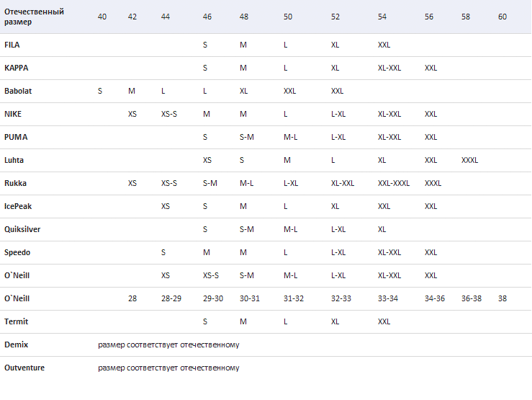Click the Babolat row label
The width and height of the screenshot is (532, 400).
(x=18, y=91)
